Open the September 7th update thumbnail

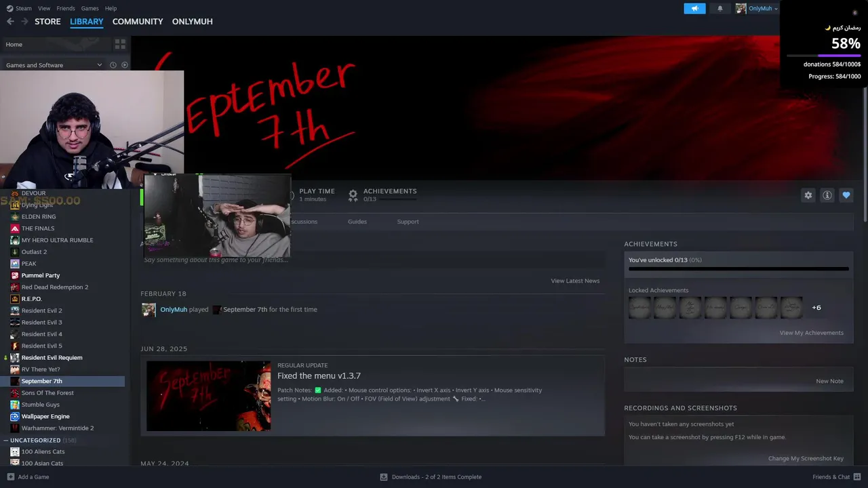[x=209, y=396]
